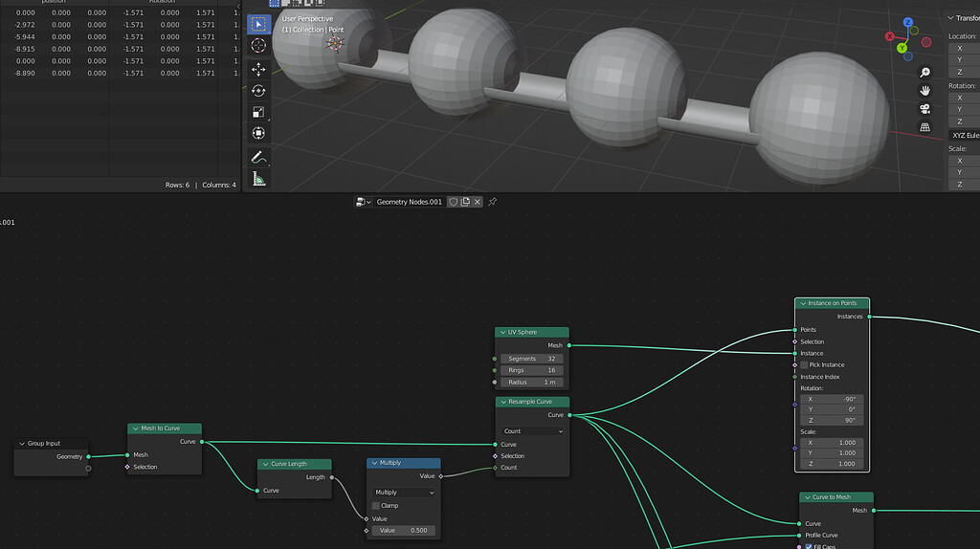Click Rotation Z 90° field in Instance on Points
Screen dimensions: 980x549
click(x=832, y=420)
